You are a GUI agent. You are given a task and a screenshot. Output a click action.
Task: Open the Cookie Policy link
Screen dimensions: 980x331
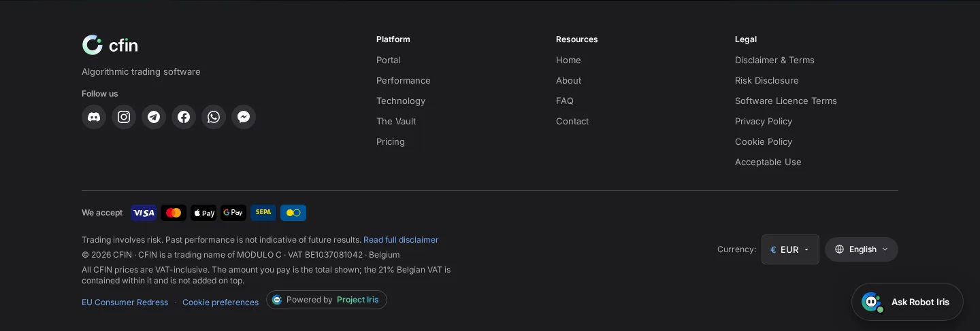(x=764, y=141)
